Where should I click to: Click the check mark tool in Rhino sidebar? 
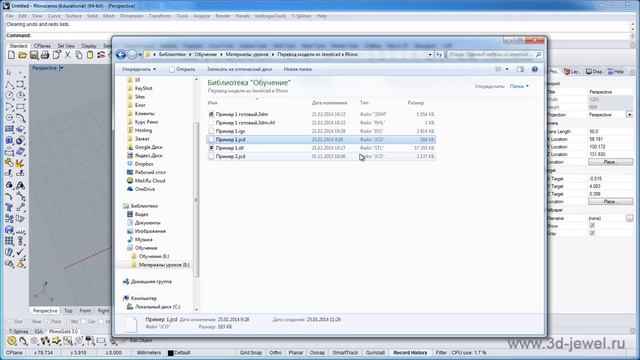[x=20, y=252]
